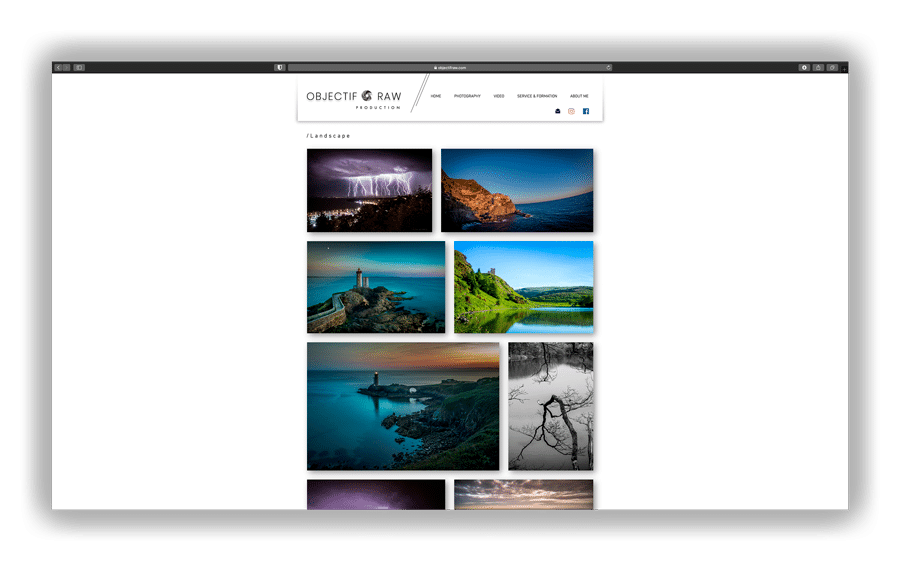Open the Video menu item
The image size is (900, 571).
click(499, 96)
